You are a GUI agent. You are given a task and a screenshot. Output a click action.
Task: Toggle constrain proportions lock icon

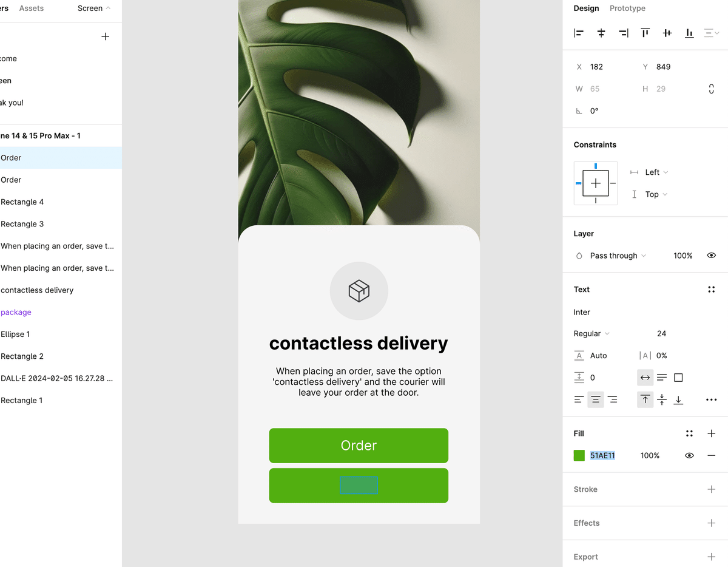(712, 89)
